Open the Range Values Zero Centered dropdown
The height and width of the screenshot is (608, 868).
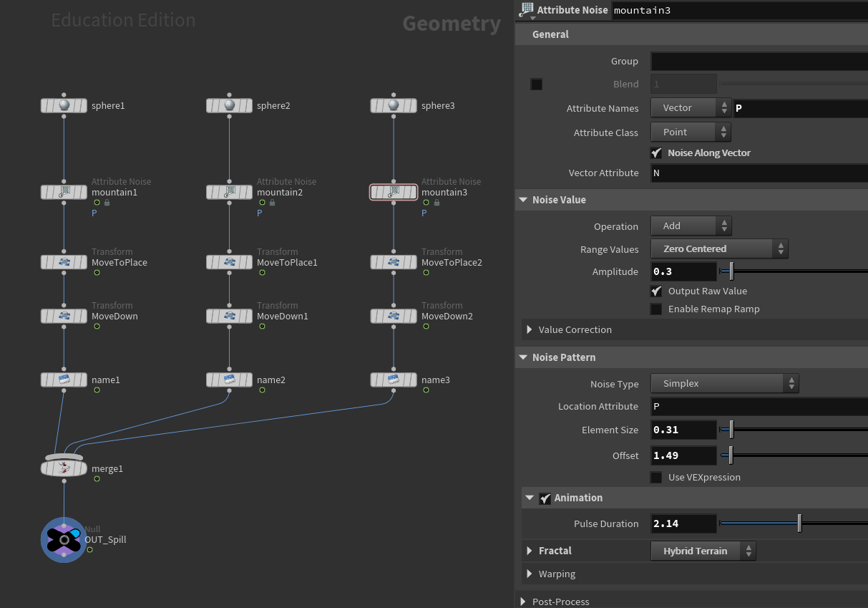pos(719,249)
